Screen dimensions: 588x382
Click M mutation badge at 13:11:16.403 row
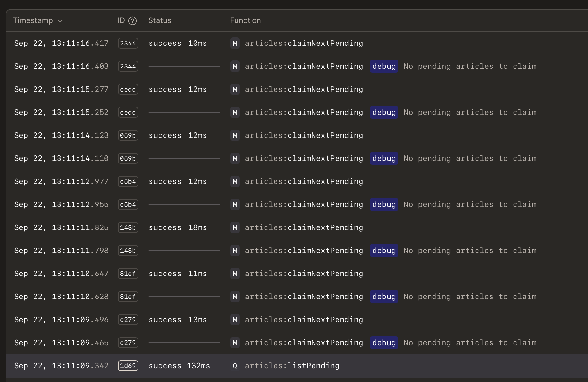pos(235,66)
